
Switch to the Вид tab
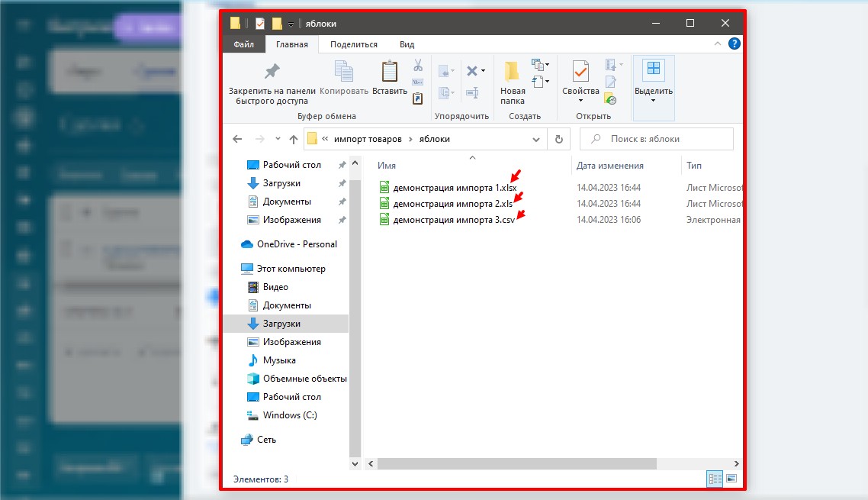click(x=407, y=44)
